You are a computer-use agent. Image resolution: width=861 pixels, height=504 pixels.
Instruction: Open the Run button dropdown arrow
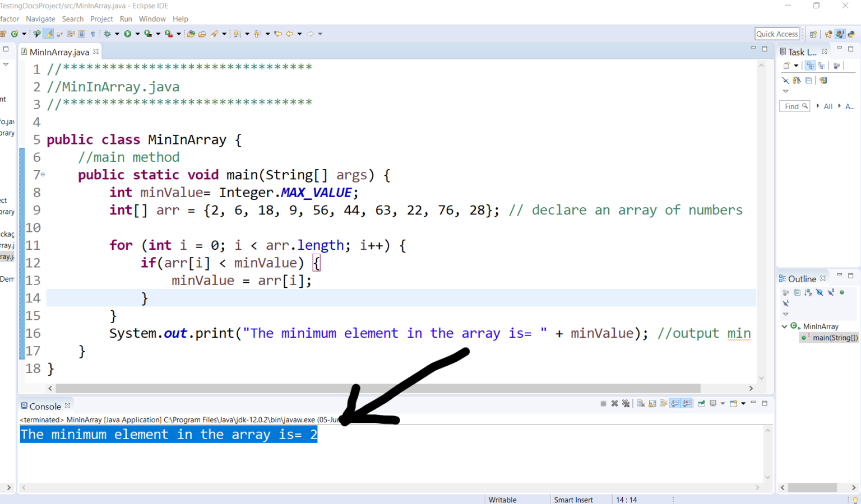click(x=137, y=34)
